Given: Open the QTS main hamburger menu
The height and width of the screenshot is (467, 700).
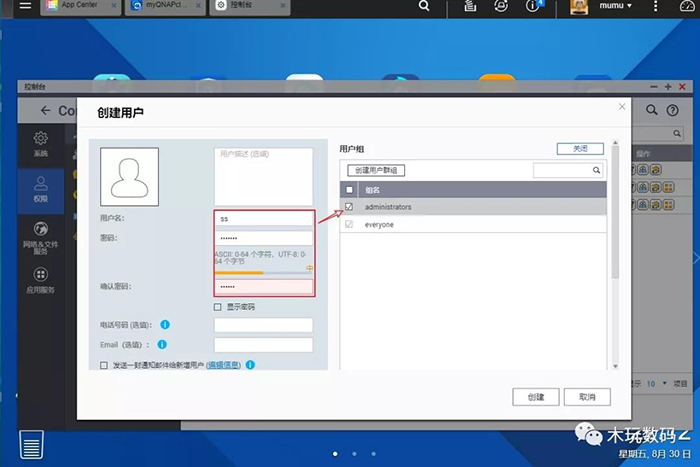Looking at the screenshot, I should coord(25,6).
